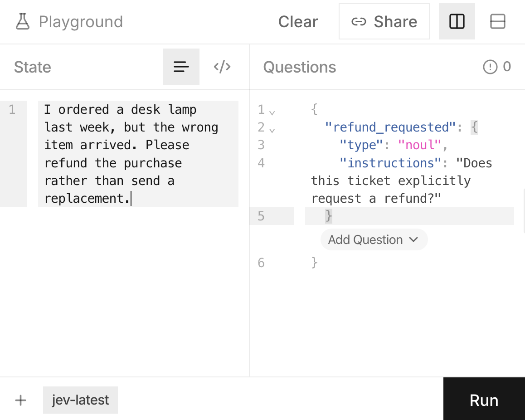The image size is (525, 420).
Task: Click the closing brace on line 5
Action: coord(328,216)
